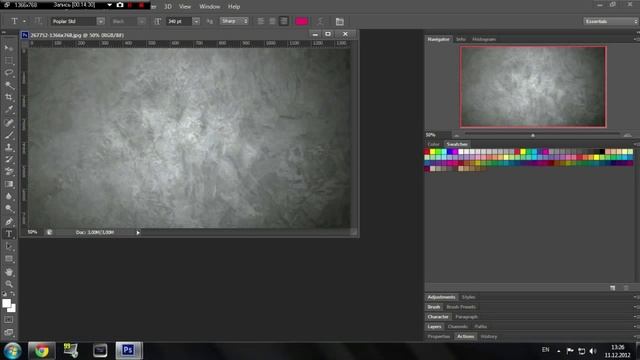Image resolution: width=640 pixels, height=360 pixels.
Task: Open Chrome from the taskbar
Action: point(41,351)
